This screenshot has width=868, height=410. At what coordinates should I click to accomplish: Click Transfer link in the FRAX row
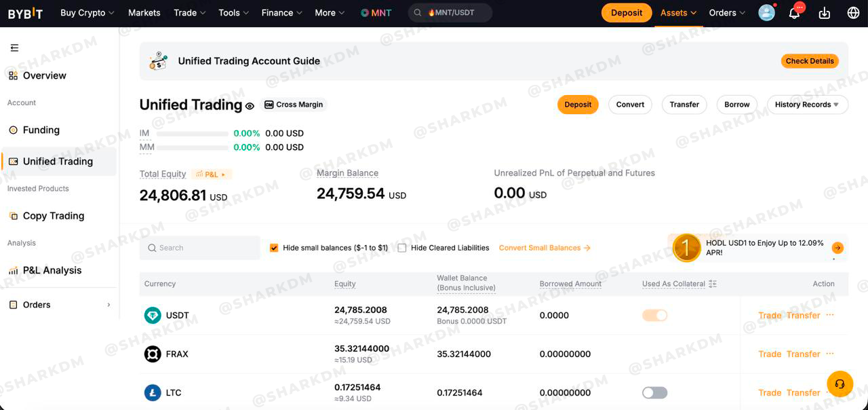pyautogui.click(x=804, y=354)
